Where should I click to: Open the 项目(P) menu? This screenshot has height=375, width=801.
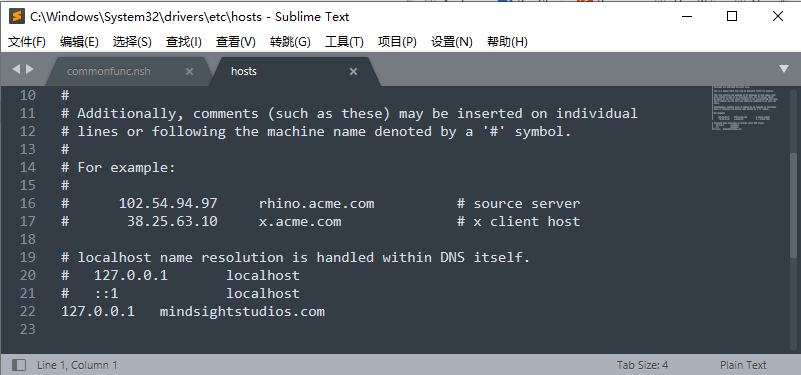click(x=397, y=42)
